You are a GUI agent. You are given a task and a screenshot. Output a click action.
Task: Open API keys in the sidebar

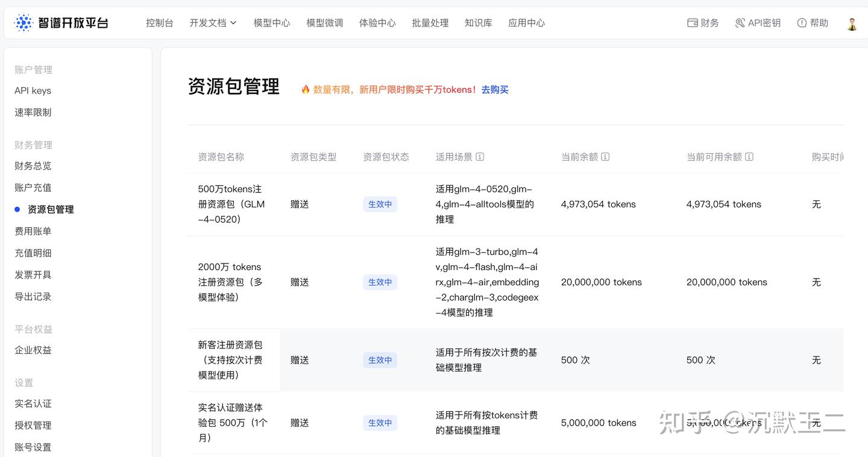(33, 90)
